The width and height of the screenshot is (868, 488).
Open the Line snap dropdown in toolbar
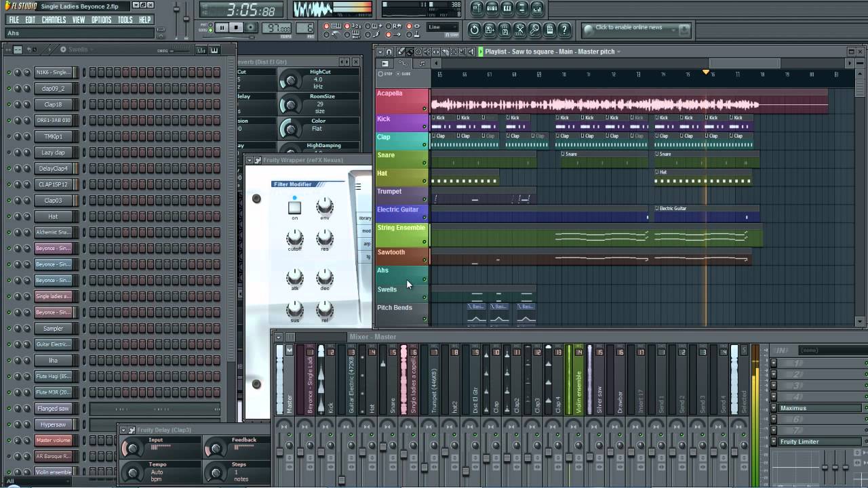443,28
